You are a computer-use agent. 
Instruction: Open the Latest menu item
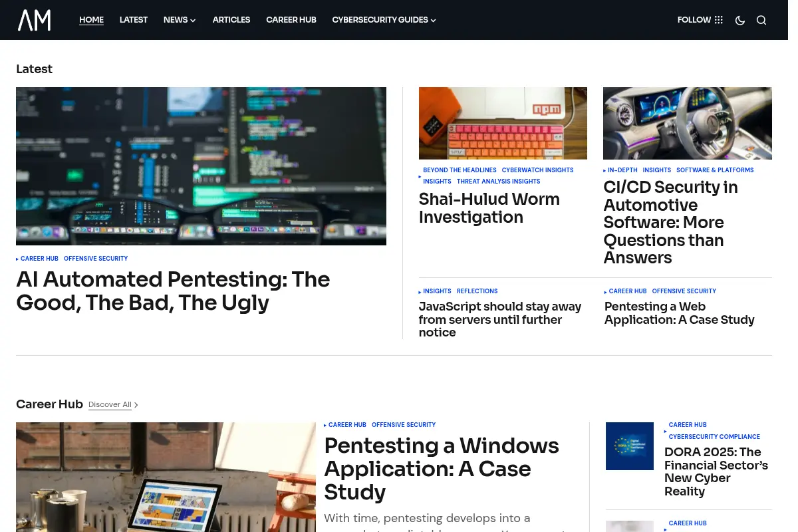(x=134, y=20)
